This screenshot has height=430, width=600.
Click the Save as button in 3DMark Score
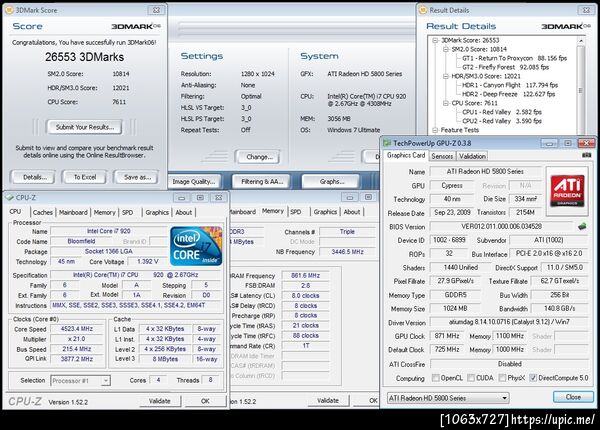(x=137, y=177)
